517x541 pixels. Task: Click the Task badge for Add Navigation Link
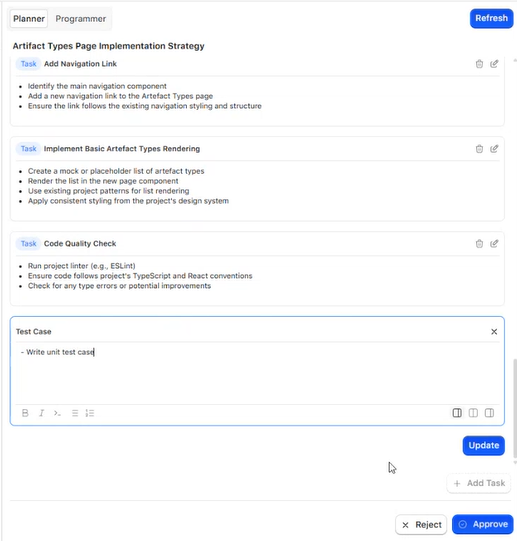pos(28,64)
